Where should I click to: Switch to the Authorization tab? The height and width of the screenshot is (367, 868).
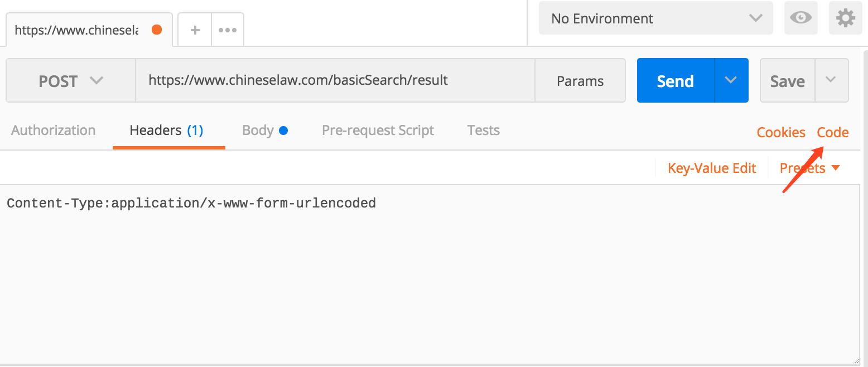pyautogui.click(x=54, y=131)
